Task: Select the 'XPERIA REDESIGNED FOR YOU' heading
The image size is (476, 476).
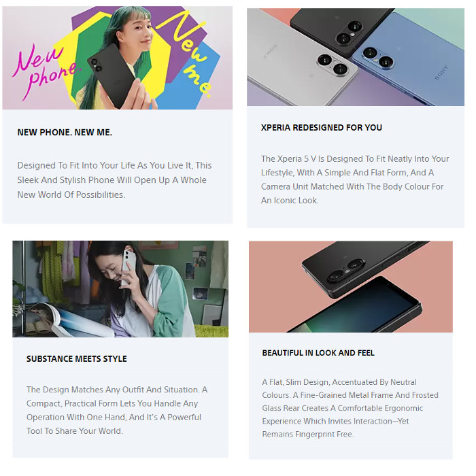Action: [x=322, y=128]
